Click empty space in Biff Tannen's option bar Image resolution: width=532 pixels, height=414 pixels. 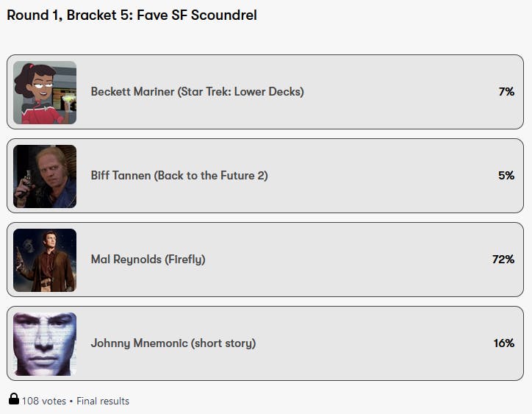(x=382, y=176)
